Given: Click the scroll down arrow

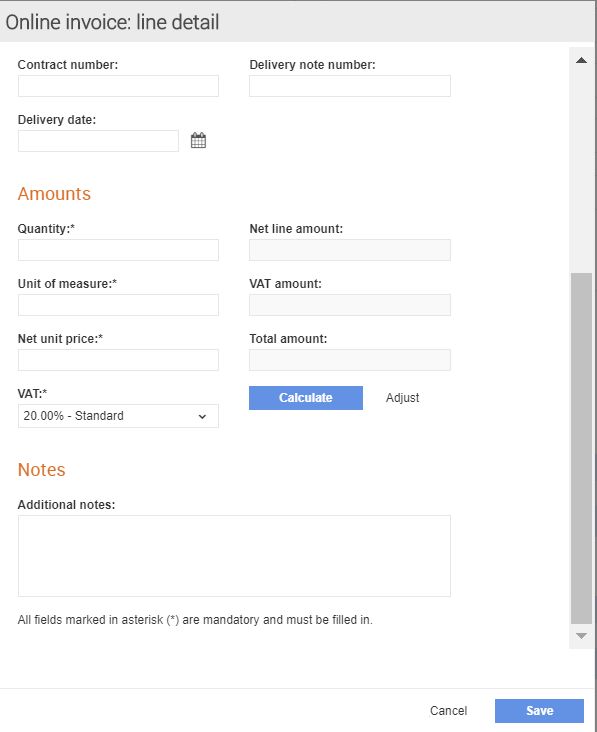Looking at the screenshot, I should (x=581, y=636).
